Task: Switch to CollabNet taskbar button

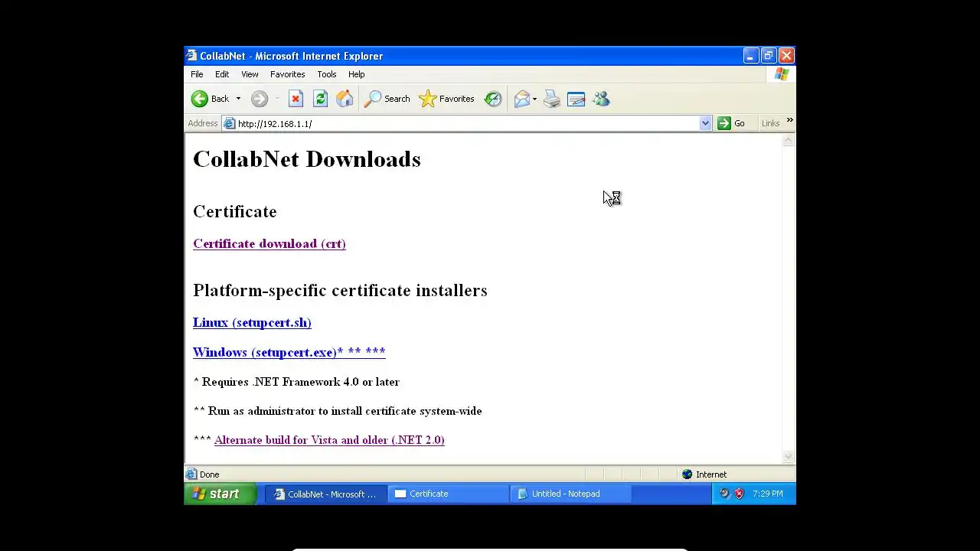Action: click(x=325, y=494)
